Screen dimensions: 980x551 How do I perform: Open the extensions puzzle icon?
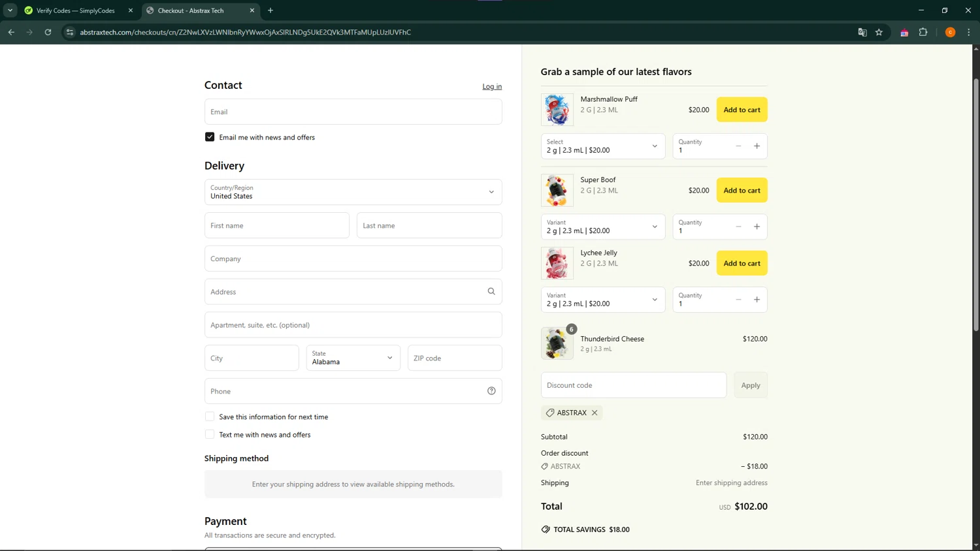[x=923, y=32]
